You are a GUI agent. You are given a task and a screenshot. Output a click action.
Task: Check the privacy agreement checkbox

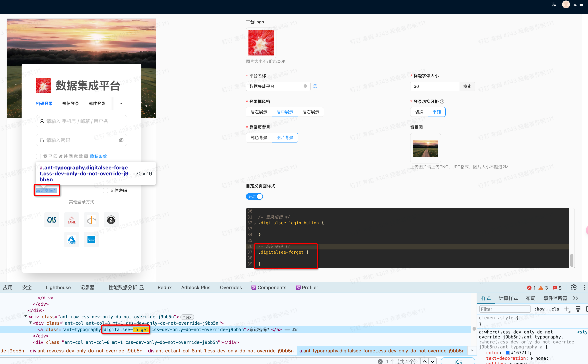point(38,156)
